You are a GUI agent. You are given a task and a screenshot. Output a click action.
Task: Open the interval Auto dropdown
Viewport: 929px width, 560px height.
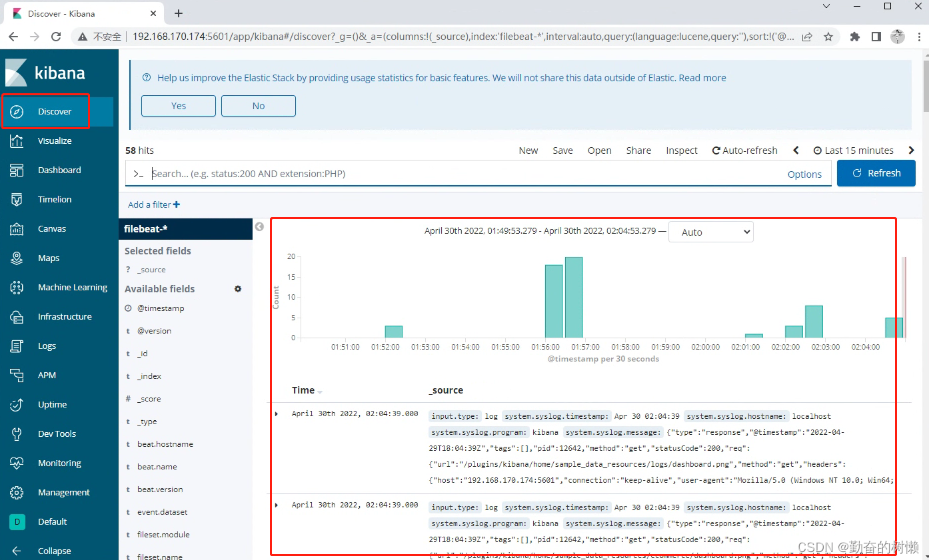click(x=711, y=232)
